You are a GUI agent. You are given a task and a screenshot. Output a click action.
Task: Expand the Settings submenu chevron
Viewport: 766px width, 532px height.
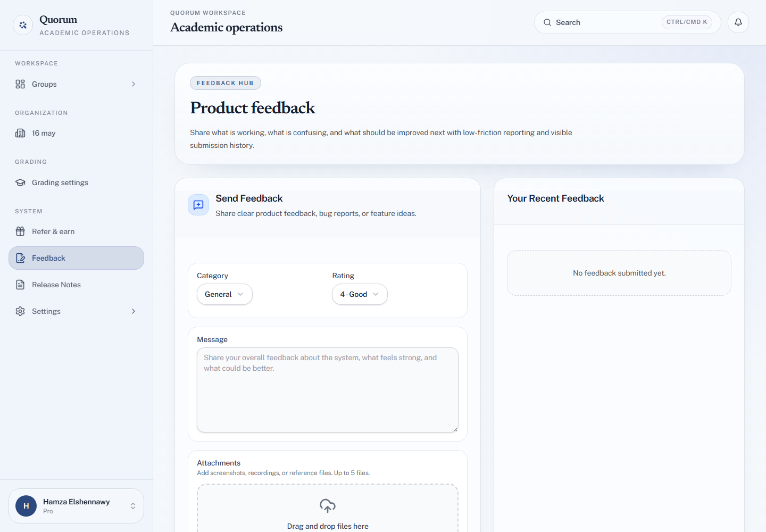coord(134,311)
